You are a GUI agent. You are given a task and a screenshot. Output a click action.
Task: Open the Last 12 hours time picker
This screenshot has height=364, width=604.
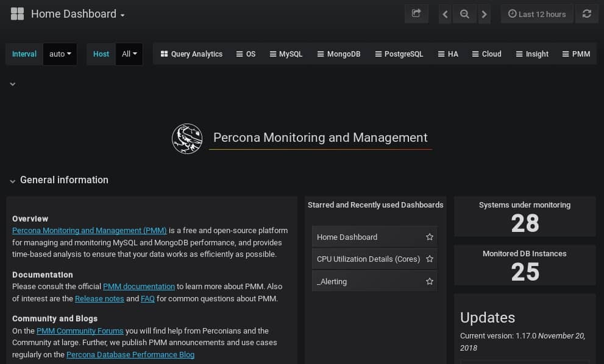tap(537, 14)
